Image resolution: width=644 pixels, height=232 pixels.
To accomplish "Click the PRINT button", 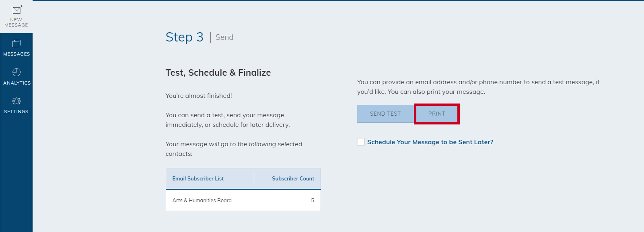I will tap(437, 114).
